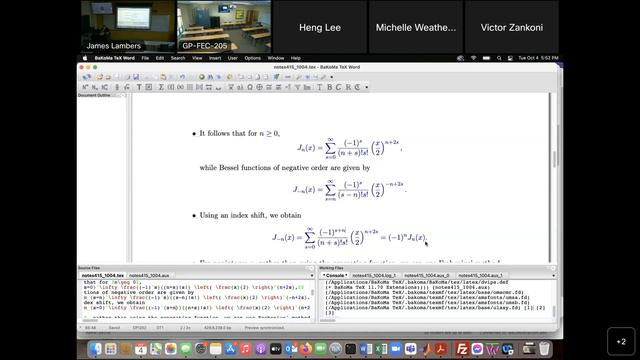Click 'Preview synchronized.' status bar text
The width and height of the screenshot is (640, 360).
(264, 328)
